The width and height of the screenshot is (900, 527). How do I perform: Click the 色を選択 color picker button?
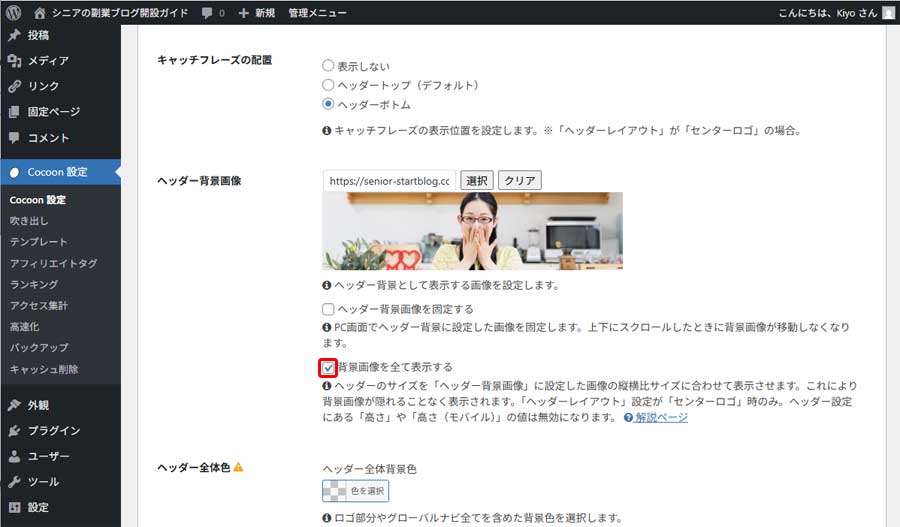tap(355, 491)
